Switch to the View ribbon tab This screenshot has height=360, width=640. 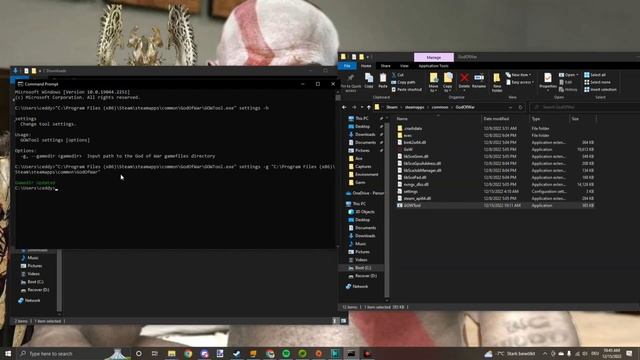coord(404,66)
